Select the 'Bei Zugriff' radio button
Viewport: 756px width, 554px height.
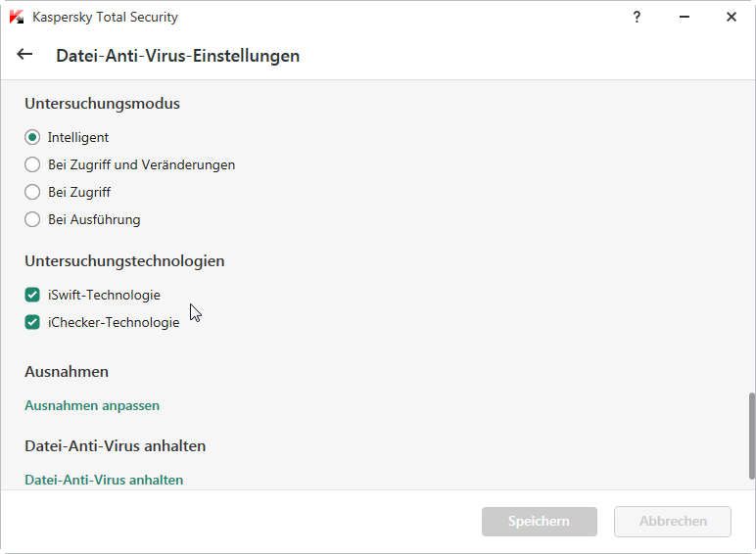coord(32,192)
